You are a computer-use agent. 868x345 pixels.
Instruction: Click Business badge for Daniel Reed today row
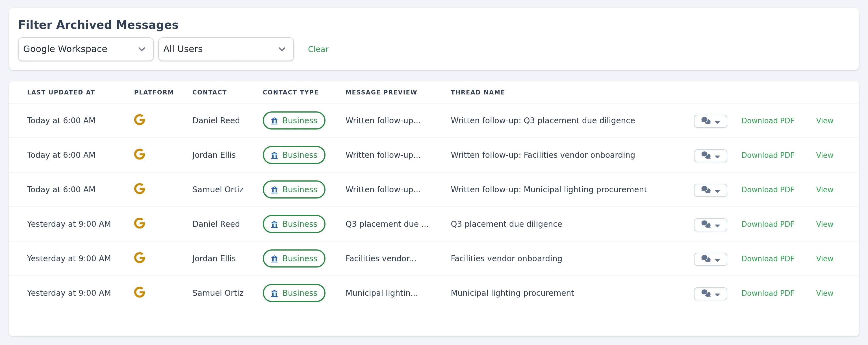pos(294,120)
